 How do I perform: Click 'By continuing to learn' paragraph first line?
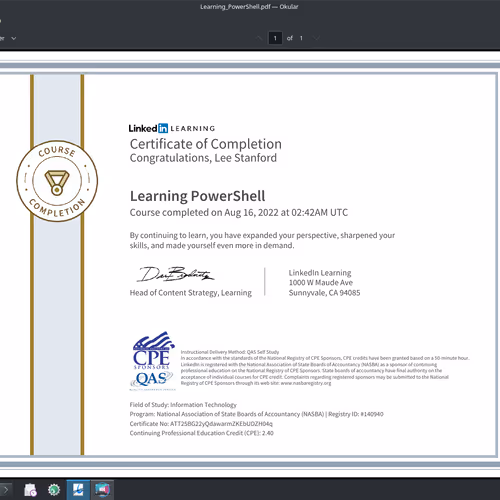pyautogui.click(x=262, y=235)
